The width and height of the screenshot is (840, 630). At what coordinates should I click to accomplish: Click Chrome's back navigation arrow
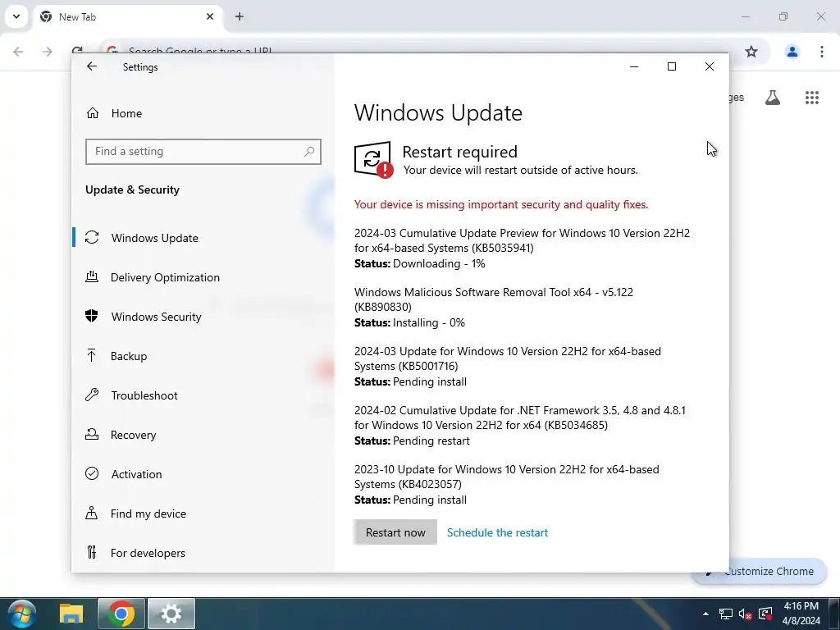pyautogui.click(x=18, y=52)
